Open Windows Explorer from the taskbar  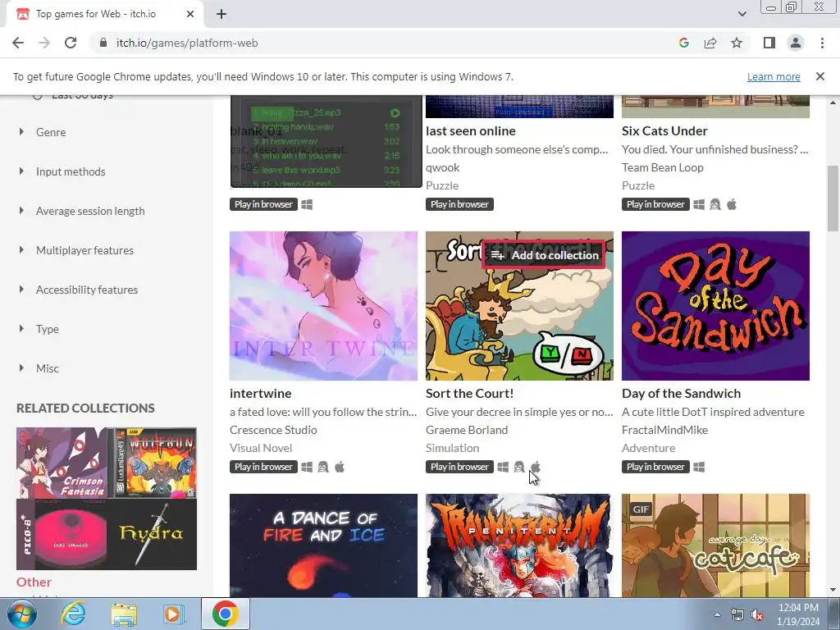[124, 614]
